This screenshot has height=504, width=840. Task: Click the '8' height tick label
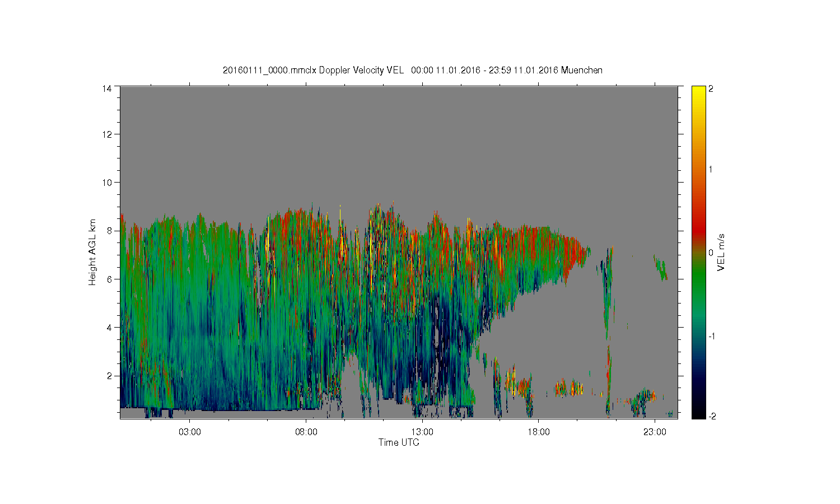point(109,231)
